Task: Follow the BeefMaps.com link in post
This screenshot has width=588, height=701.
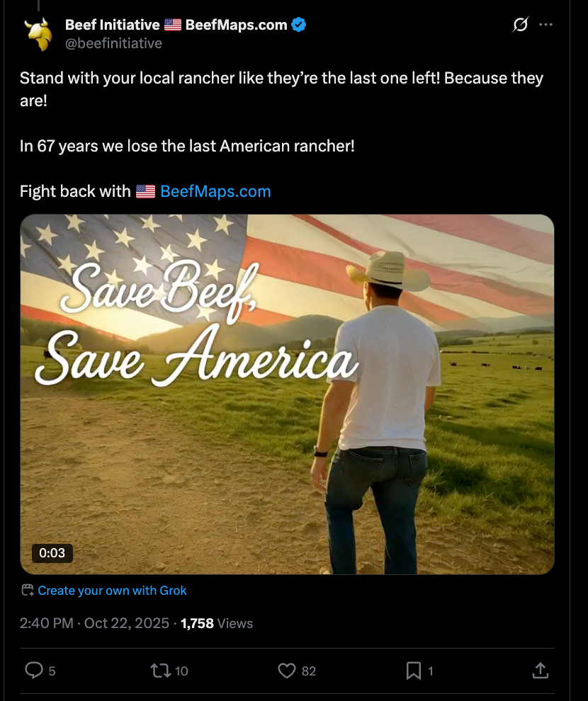Action: click(x=215, y=191)
